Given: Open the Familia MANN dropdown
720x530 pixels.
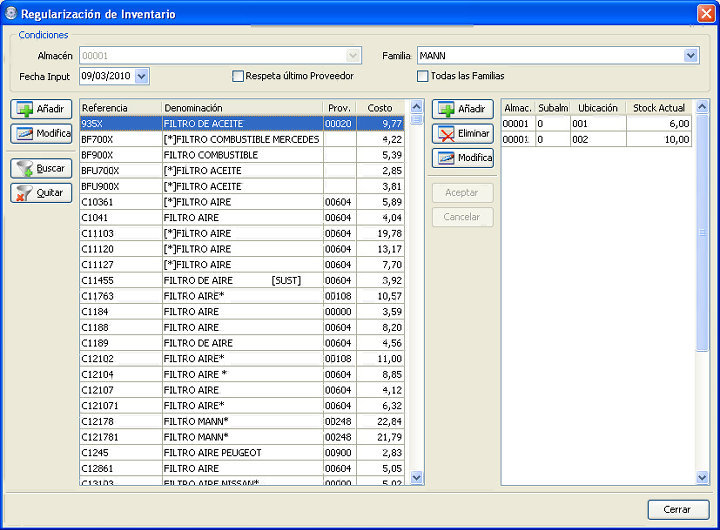Looking at the screenshot, I should (691, 56).
